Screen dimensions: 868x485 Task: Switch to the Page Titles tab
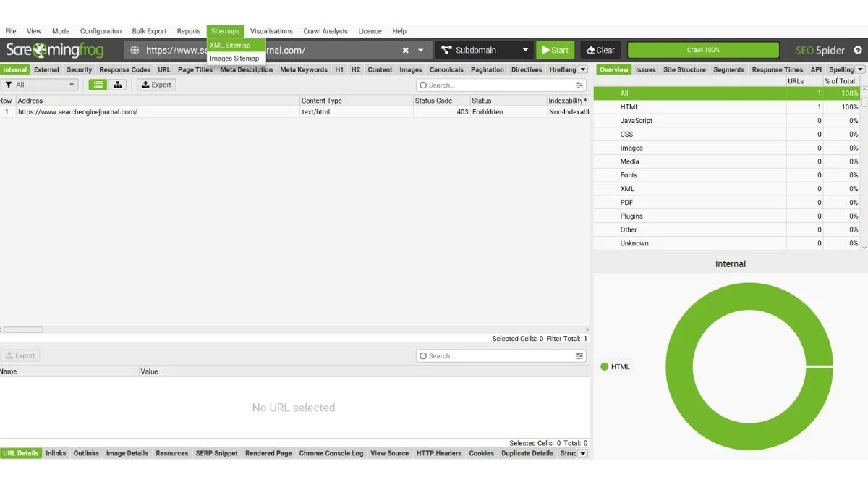(195, 69)
